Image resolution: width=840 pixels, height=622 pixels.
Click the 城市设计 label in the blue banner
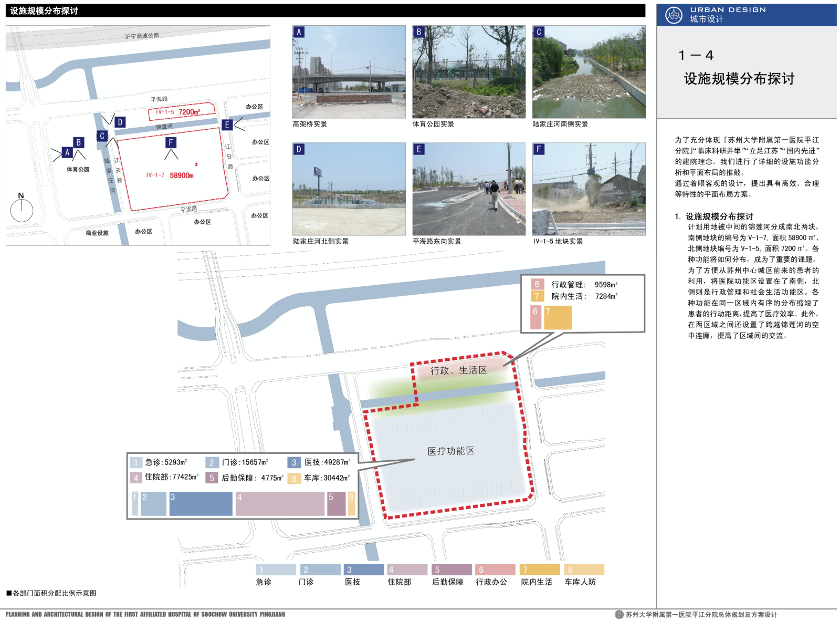click(x=707, y=19)
